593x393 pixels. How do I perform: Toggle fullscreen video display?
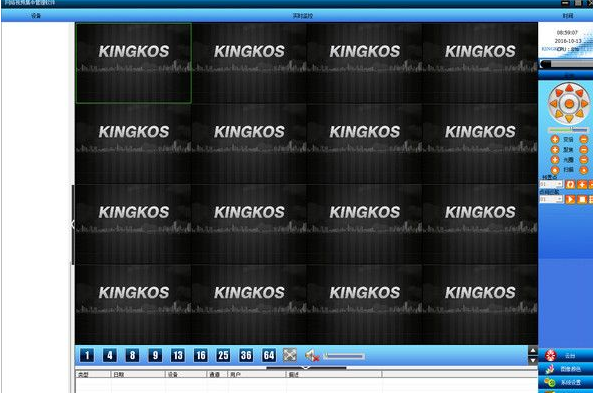(290, 355)
